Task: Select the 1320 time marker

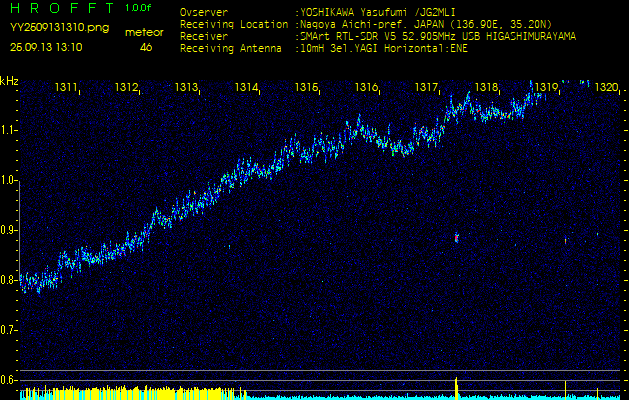Action: tap(606, 88)
